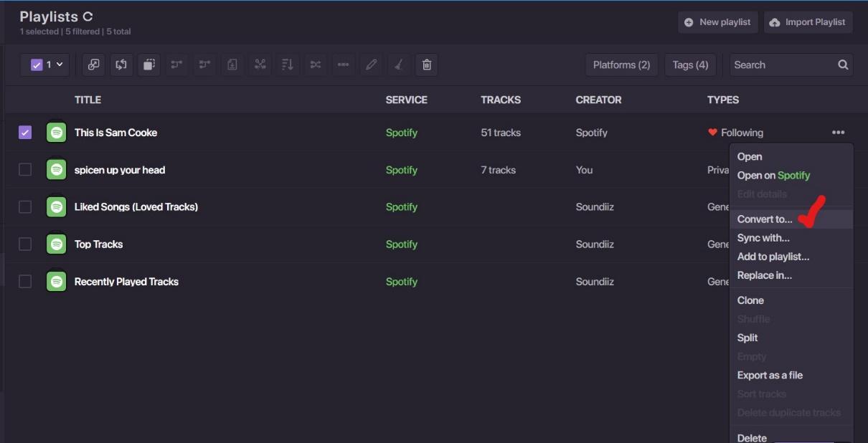Click the split scissors toolbar icon
The height and width of the screenshot is (443, 868).
pos(260,65)
